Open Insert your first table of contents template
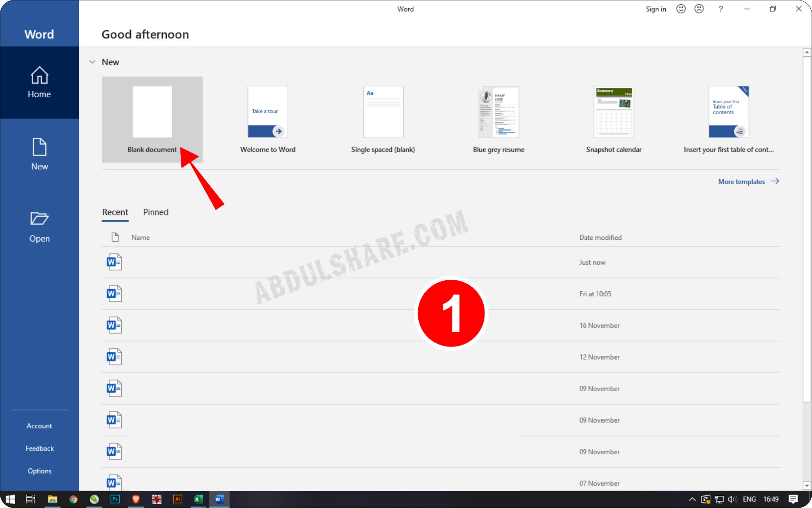Image resolution: width=812 pixels, height=508 pixels. 729,119
